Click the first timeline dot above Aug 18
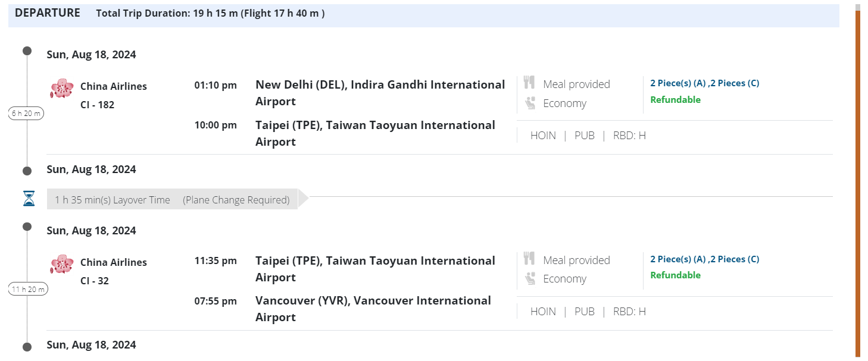 [x=27, y=51]
